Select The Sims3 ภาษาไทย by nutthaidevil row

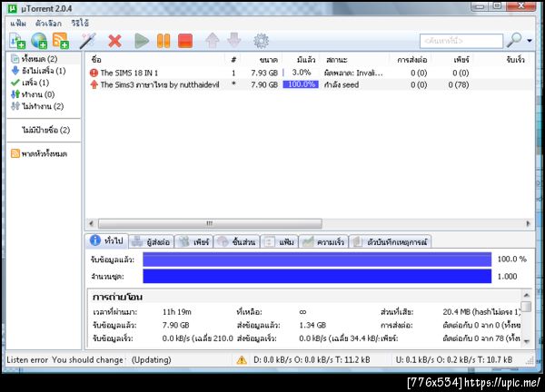click(310, 84)
